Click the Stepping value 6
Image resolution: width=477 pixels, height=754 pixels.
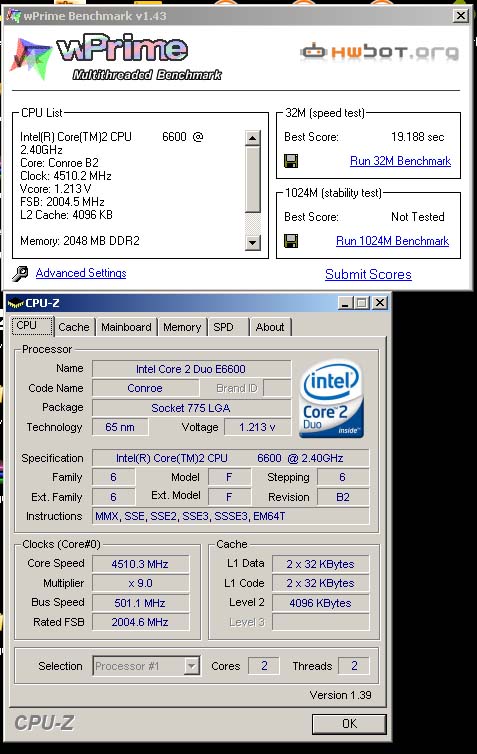coord(343,478)
